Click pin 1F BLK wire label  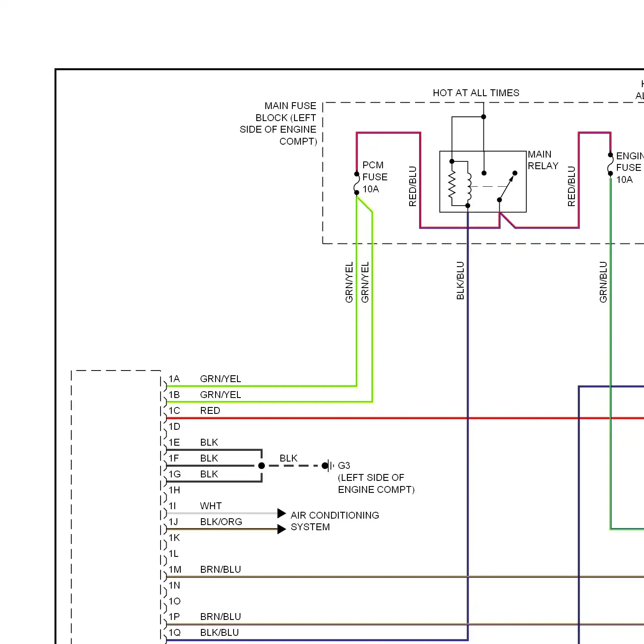click(x=209, y=458)
